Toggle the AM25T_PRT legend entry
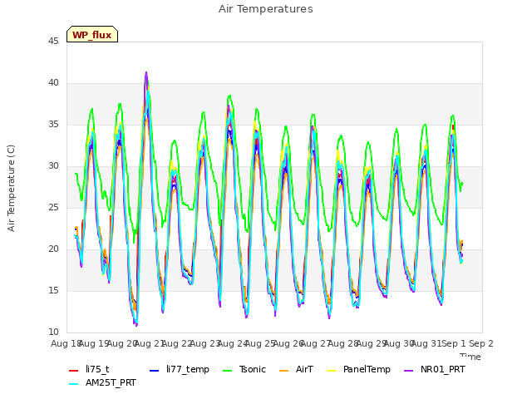 click(x=102, y=383)
